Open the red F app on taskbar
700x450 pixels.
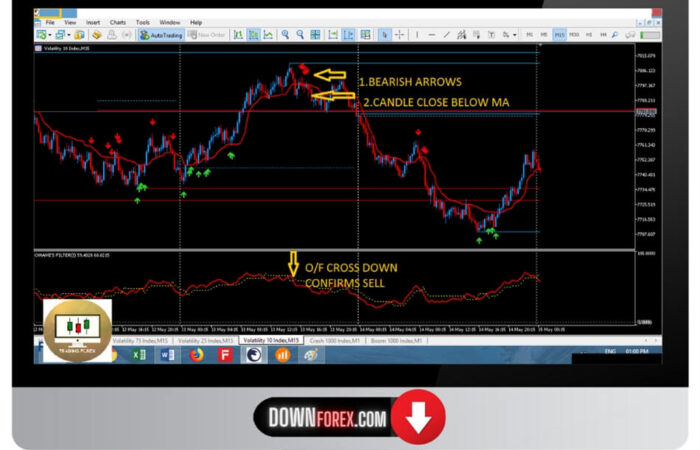(x=225, y=355)
